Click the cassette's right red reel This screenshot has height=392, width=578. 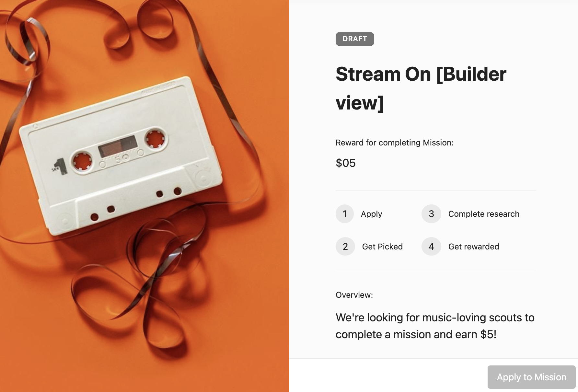coord(156,139)
